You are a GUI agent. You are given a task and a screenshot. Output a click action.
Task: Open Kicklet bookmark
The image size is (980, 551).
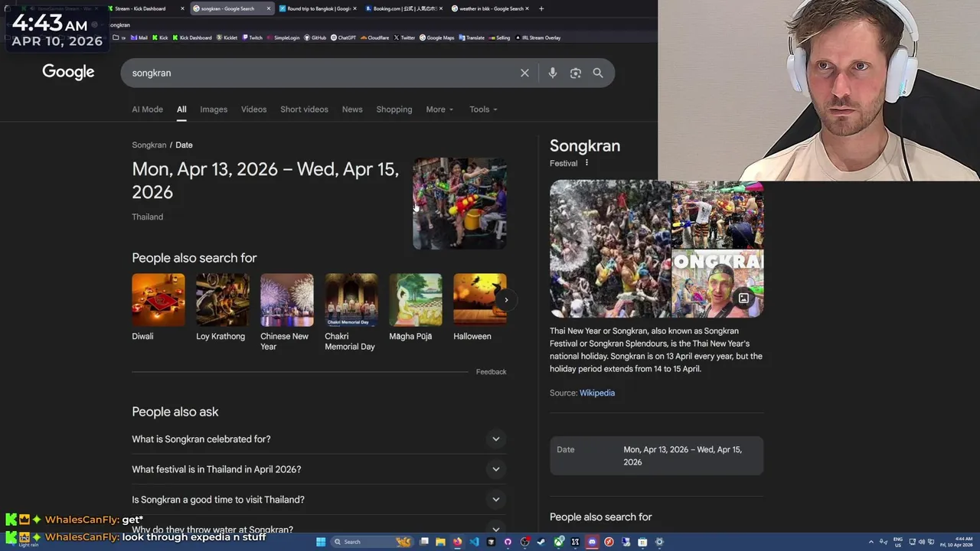[227, 37]
